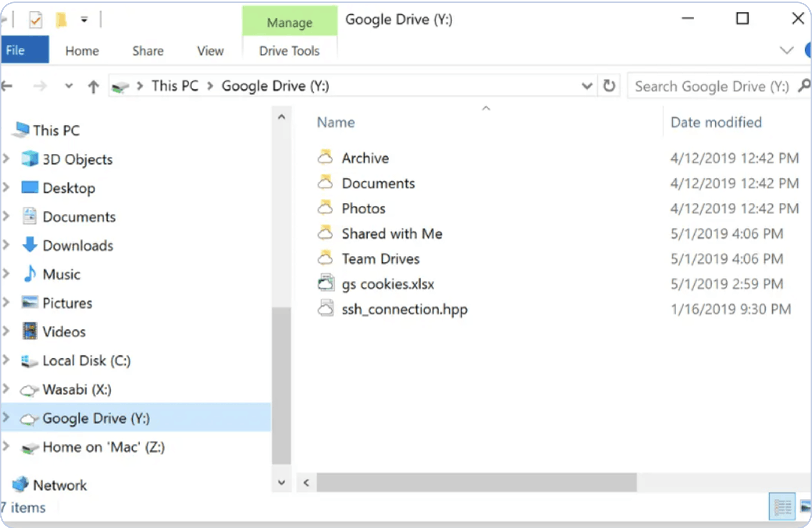Refresh the Google Drive folder
The image size is (812, 528).
609,86
